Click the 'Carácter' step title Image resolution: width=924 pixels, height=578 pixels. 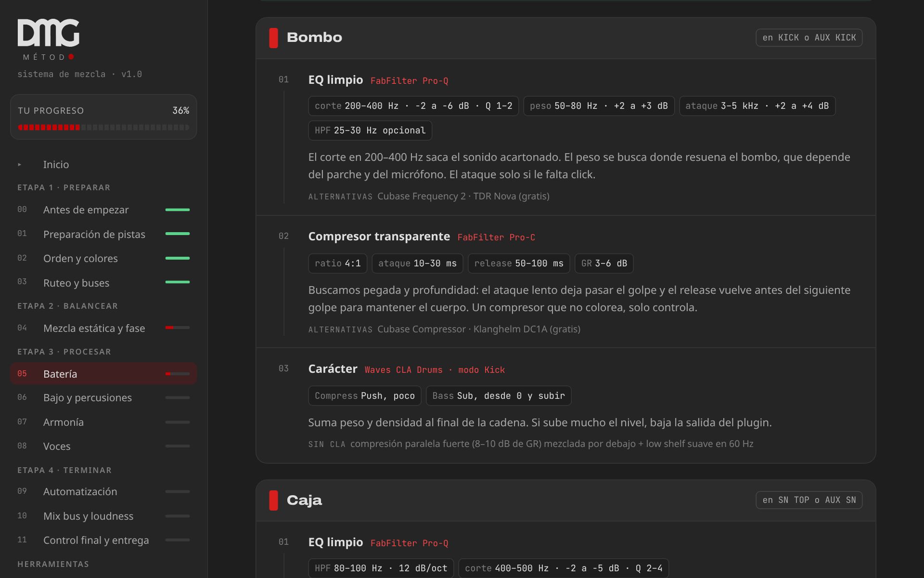tap(333, 369)
